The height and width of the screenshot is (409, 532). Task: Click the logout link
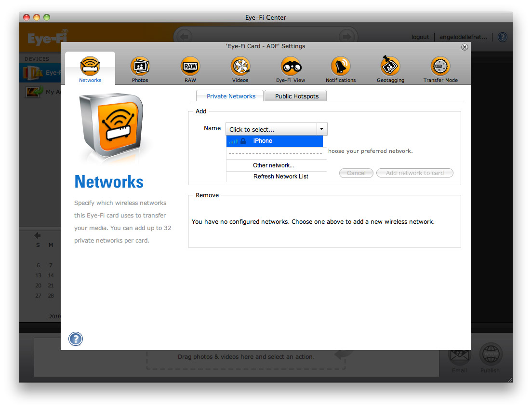(420, 37)
